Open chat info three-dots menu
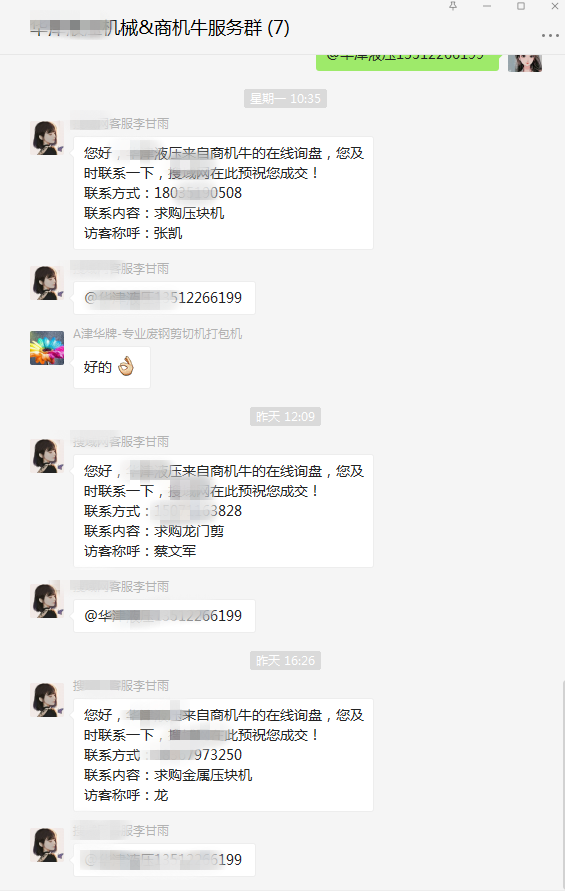This screenshot has height=894, width=565. [550, 35]
